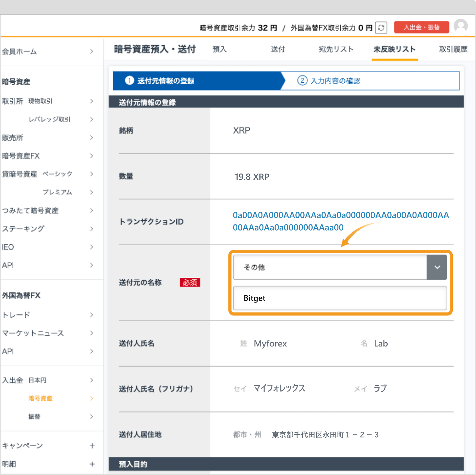Select 暗号資産 under 入出金 menu
This screenshot has width=476, height=475.
coord(40,399)
